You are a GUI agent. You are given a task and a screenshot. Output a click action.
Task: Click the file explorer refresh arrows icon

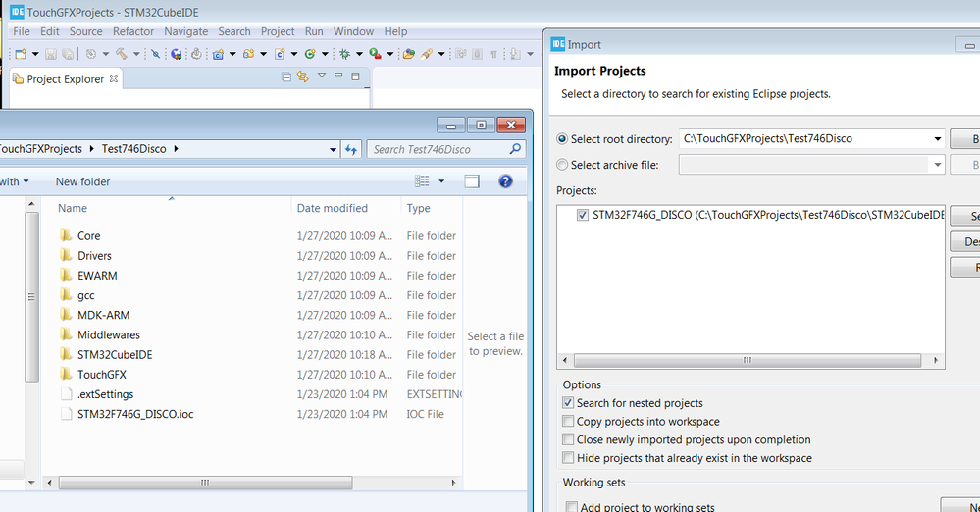click(x=351, y=149)
